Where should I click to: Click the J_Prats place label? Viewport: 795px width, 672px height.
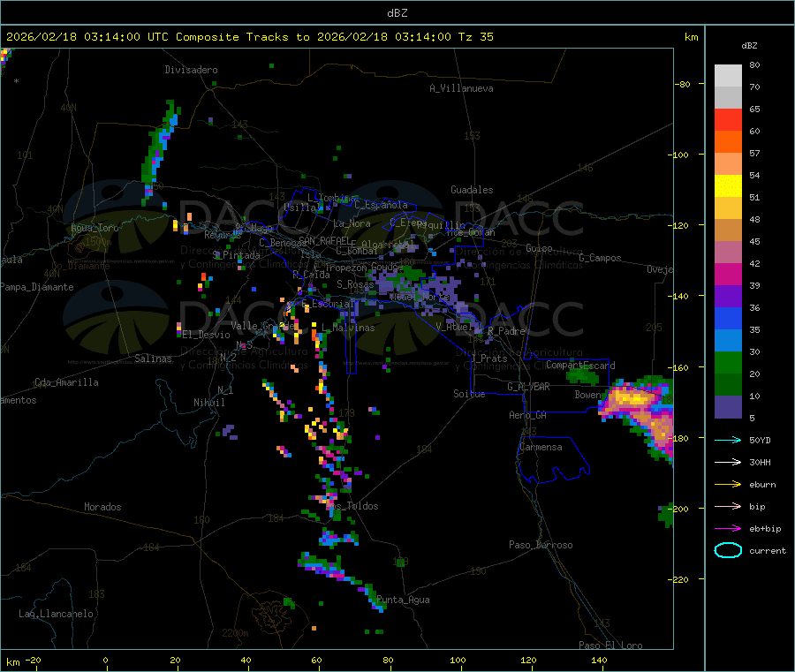coord(488,359)
